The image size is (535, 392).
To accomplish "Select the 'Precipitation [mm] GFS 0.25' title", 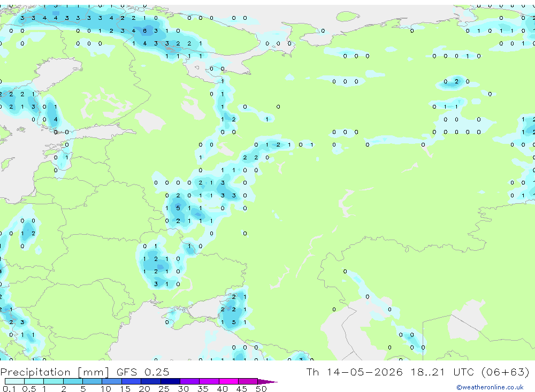I will pyautogui.click(x=85, y=372).
